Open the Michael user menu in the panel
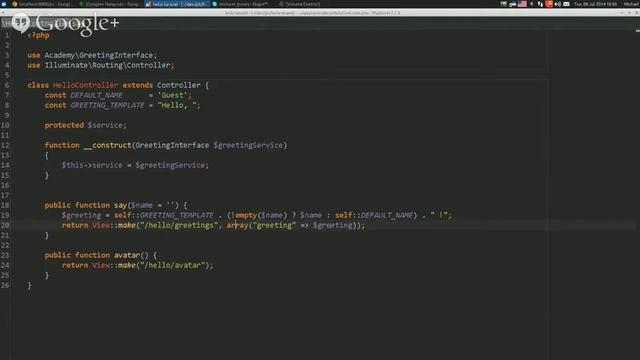The height and width of the screenshot is (360, 640). 631,4
